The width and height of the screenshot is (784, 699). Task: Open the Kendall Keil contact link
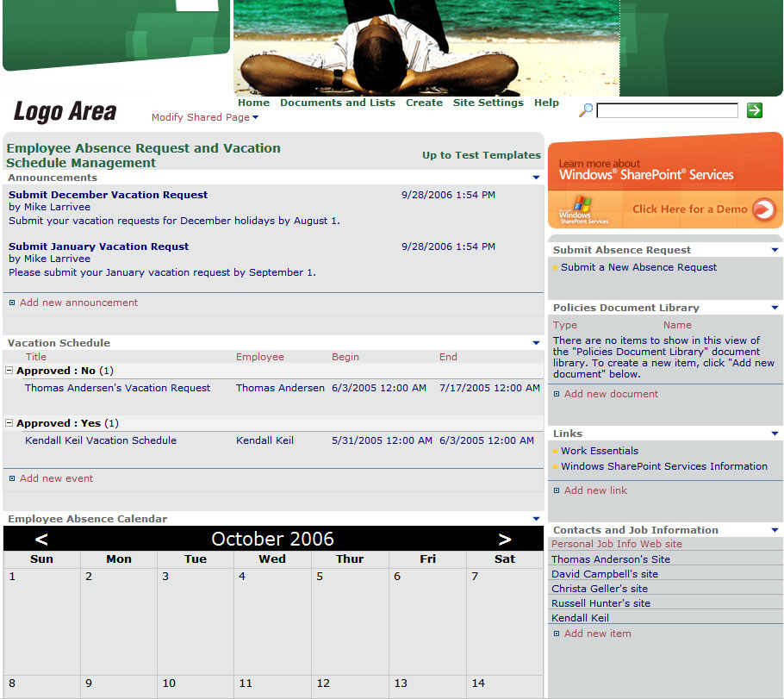click(580, 618)
